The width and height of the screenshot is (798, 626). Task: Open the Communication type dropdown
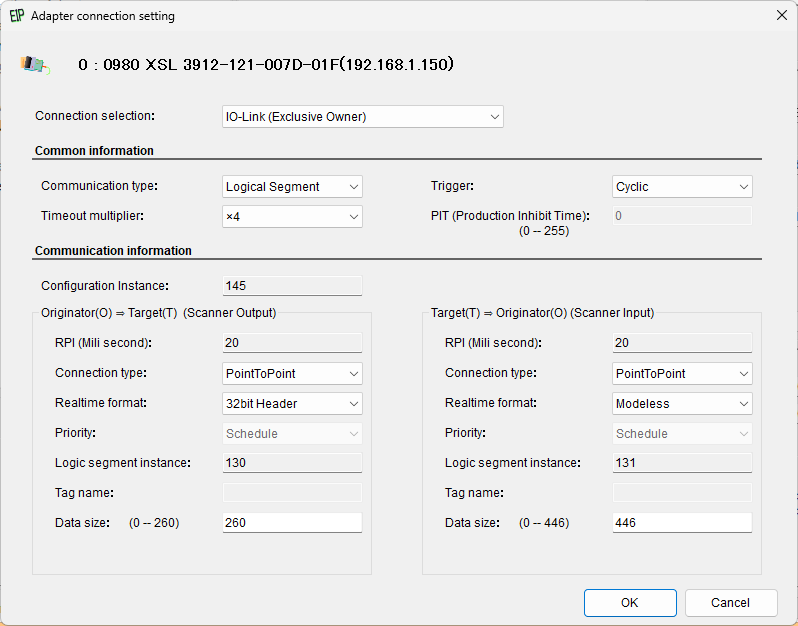coord(292,187)
